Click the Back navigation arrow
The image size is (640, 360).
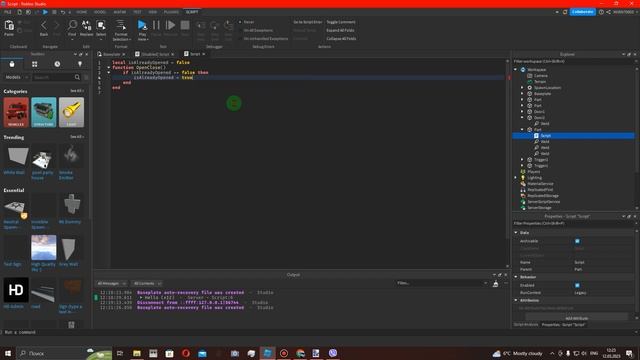pos(44,26)
